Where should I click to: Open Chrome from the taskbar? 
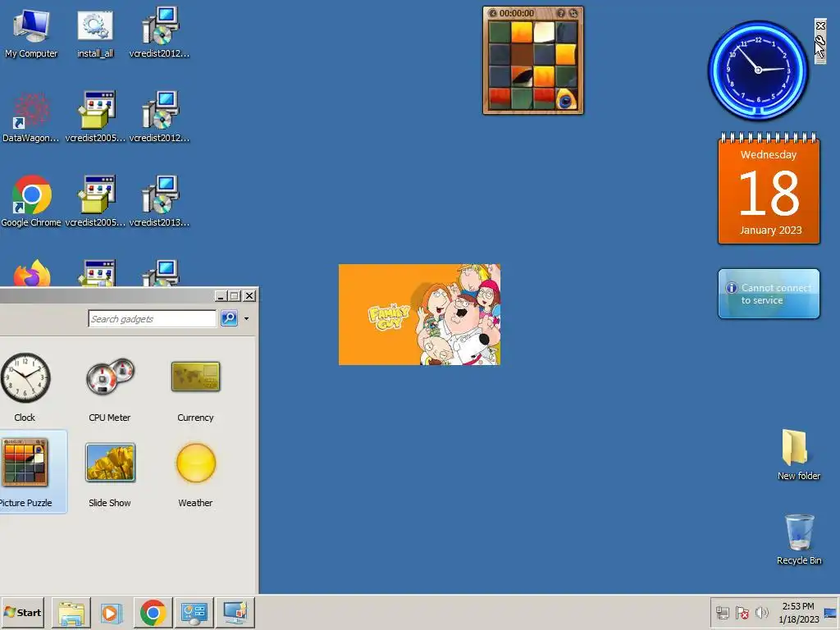[153, 612]
